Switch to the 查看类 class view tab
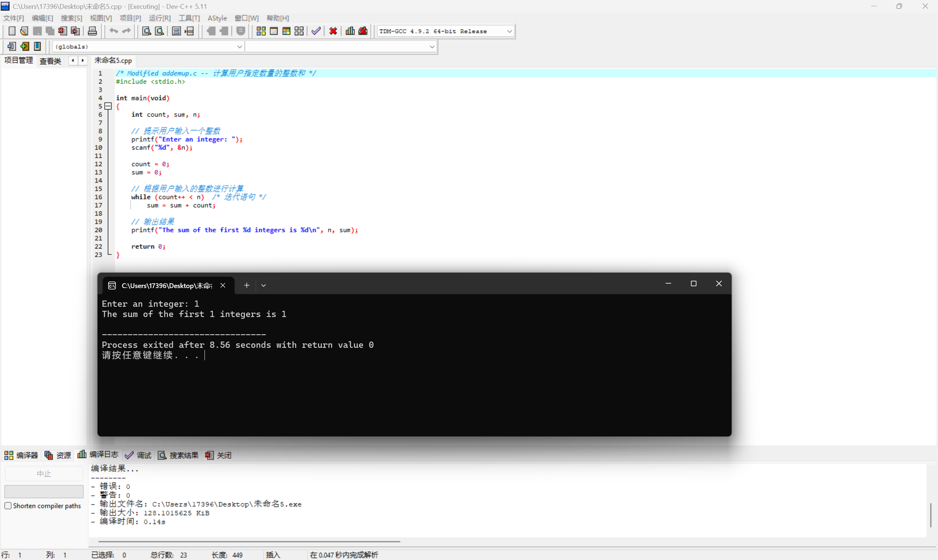 [x=50, y=61]
